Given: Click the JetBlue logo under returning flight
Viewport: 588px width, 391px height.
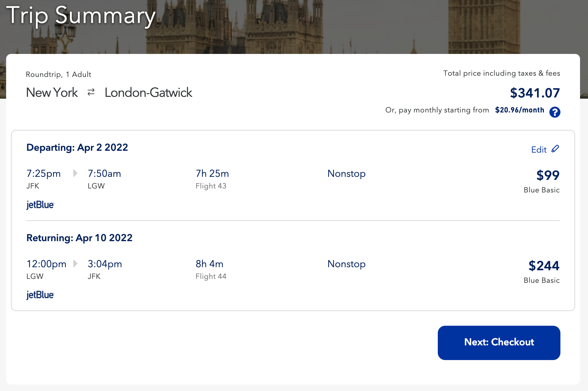Looking at the screenshot, I should (x=40, y=295).
